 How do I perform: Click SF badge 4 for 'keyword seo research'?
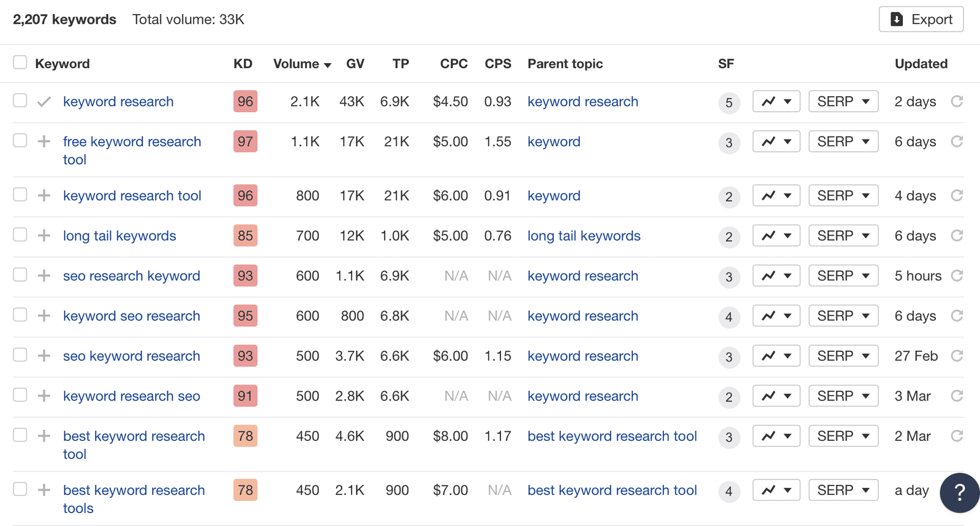(729, 317)
